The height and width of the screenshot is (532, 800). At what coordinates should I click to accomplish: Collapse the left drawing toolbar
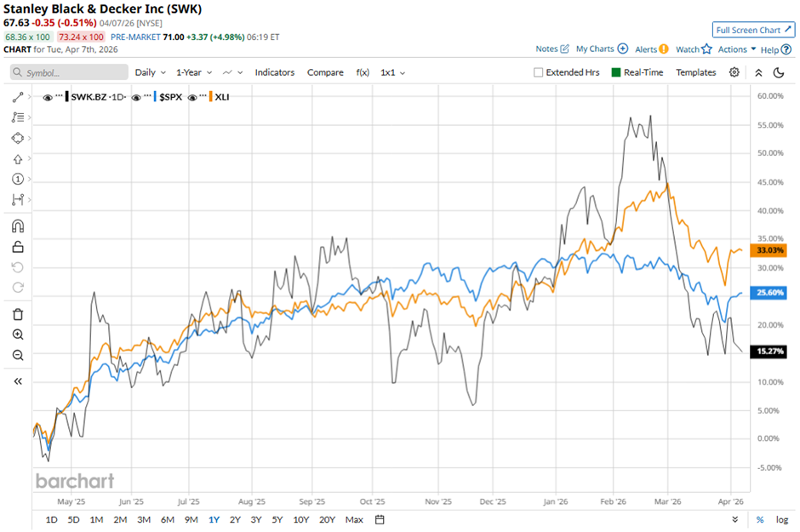[x=18, y=381]
